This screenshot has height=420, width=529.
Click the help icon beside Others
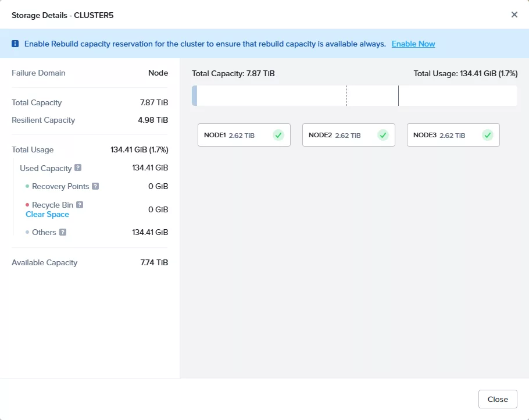tap(63, 232)
